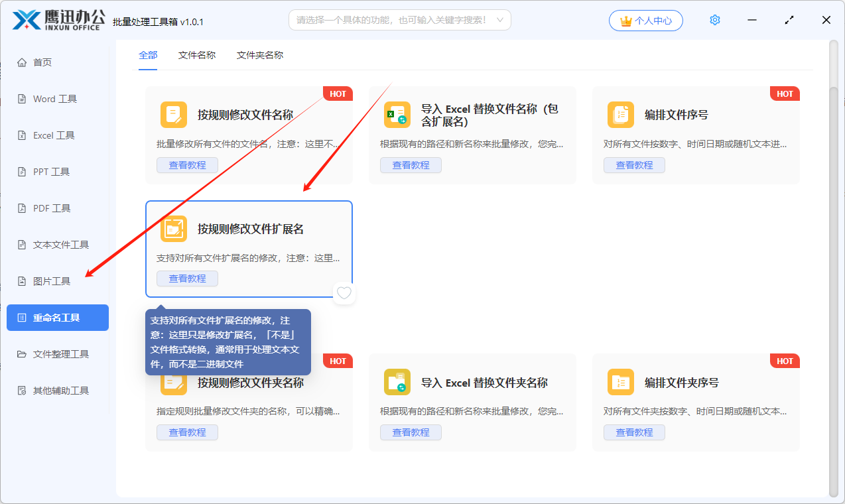The width and height of the screenshot is (845, 504).
Task: Open settings via the gear icon
Action: click(x=715, y=20)
